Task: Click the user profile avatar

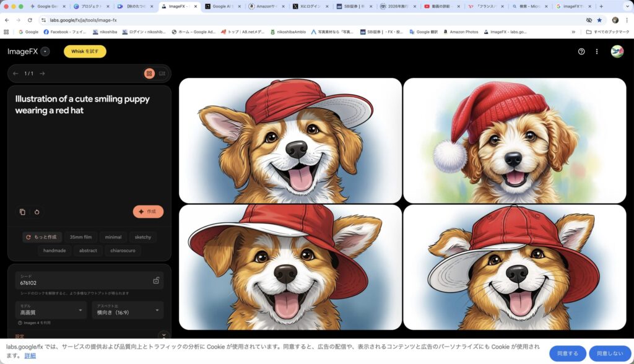Action: tap(617, 51)
